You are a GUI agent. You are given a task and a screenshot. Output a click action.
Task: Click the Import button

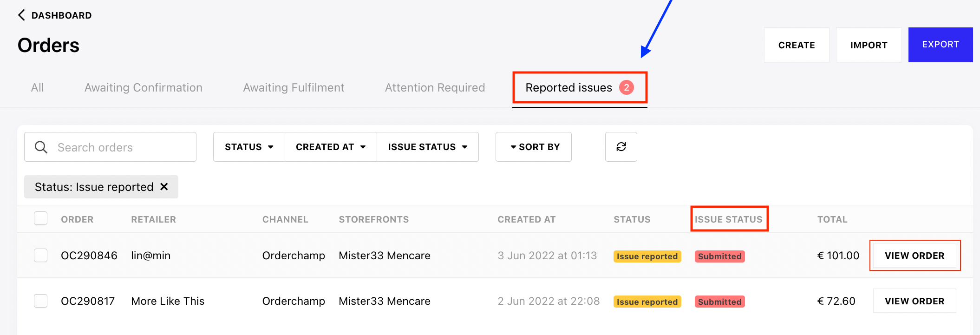(x=869, y=45)
